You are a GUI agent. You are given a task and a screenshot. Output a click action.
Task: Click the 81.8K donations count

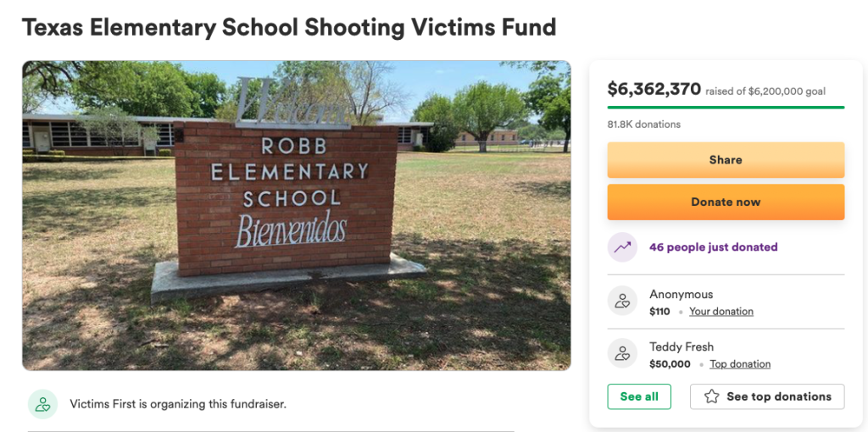[644, 125]
